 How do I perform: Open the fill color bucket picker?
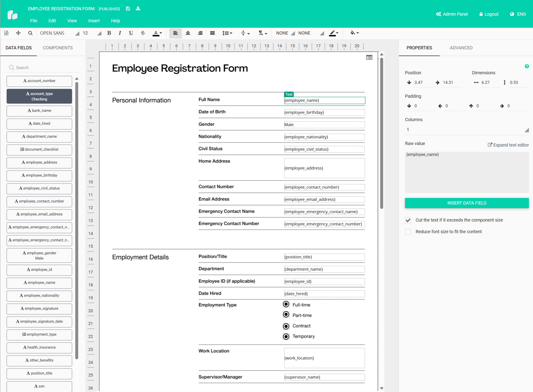coord(354,33)
